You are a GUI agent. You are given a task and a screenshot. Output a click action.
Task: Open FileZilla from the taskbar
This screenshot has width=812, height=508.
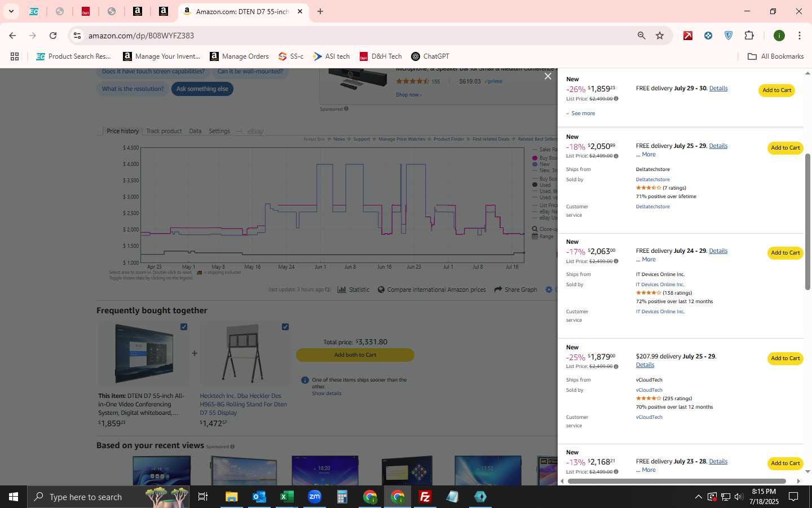[x=425, y=497]
